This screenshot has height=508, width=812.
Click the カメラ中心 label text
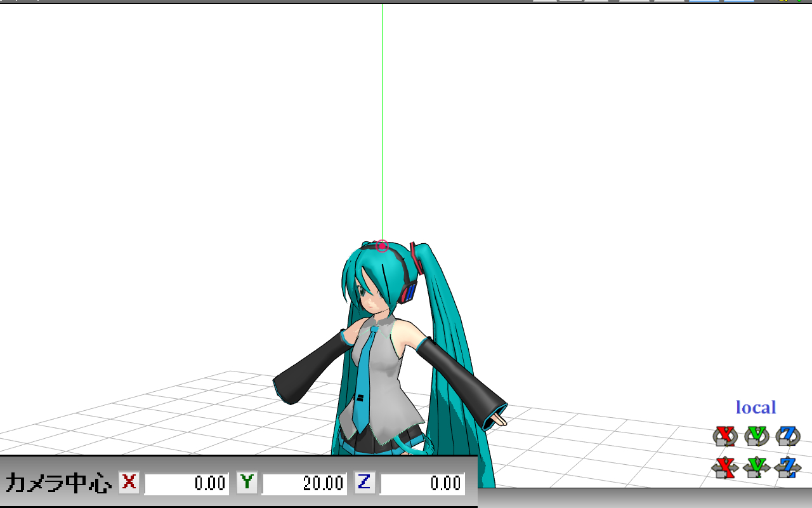58,483
